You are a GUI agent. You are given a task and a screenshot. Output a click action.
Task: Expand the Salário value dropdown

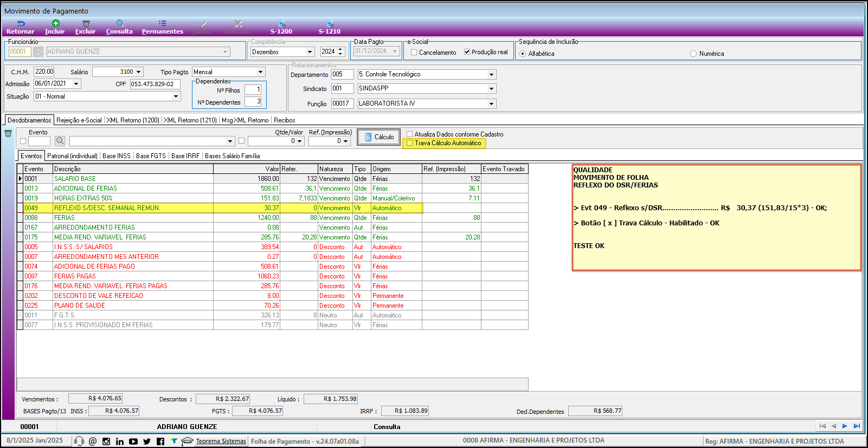click(x=139, y=72)
